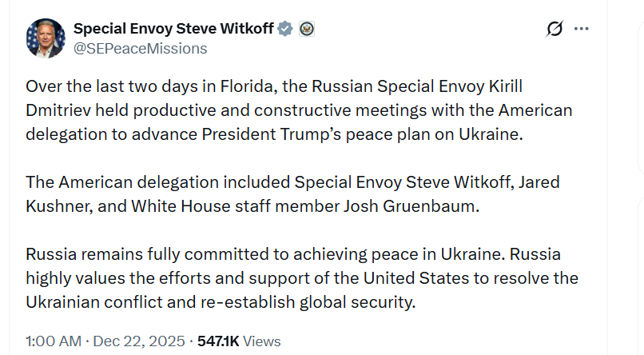Open the three-dot More options menu
The image size is (644, 355).
[x=581, y=29]
